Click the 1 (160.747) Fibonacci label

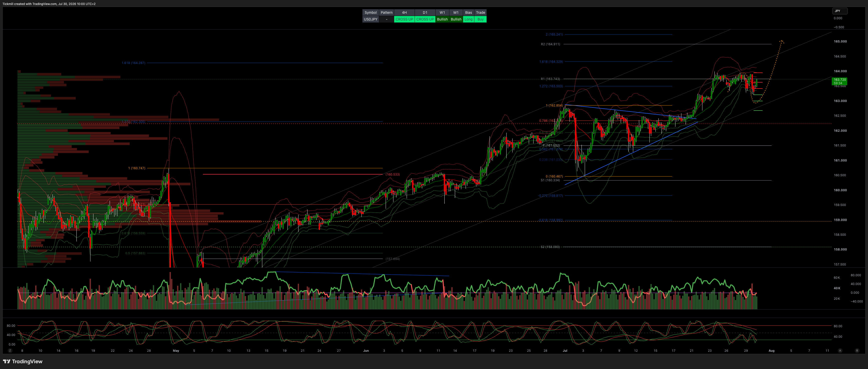(137, 168)
